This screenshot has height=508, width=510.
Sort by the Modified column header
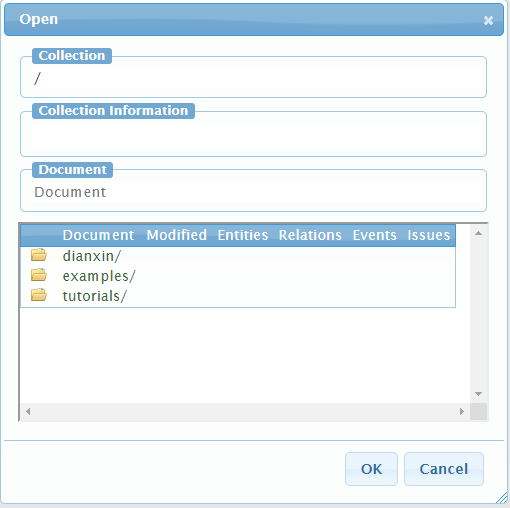pyautogui.click(x=177, y=235)
